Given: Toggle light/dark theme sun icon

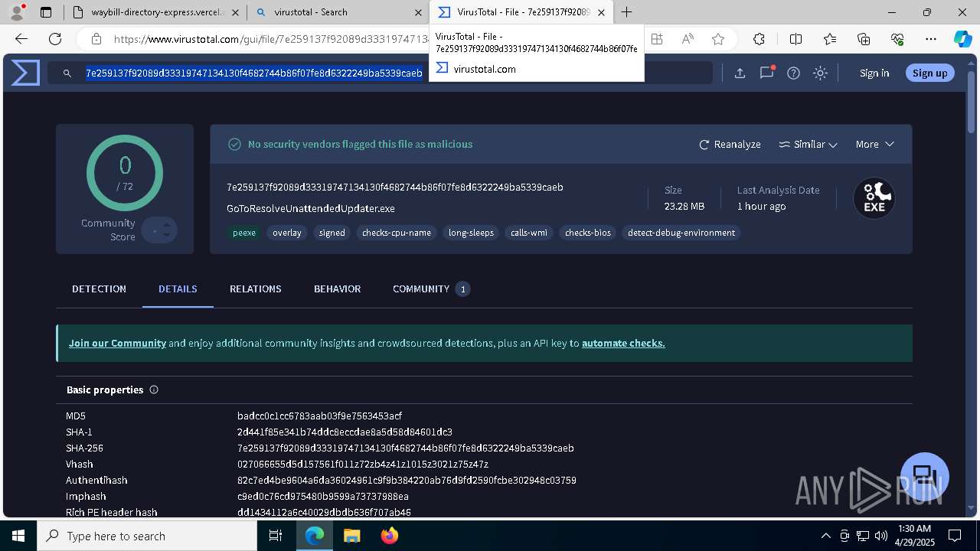Looking at the screenshot, I should point(821,73).
